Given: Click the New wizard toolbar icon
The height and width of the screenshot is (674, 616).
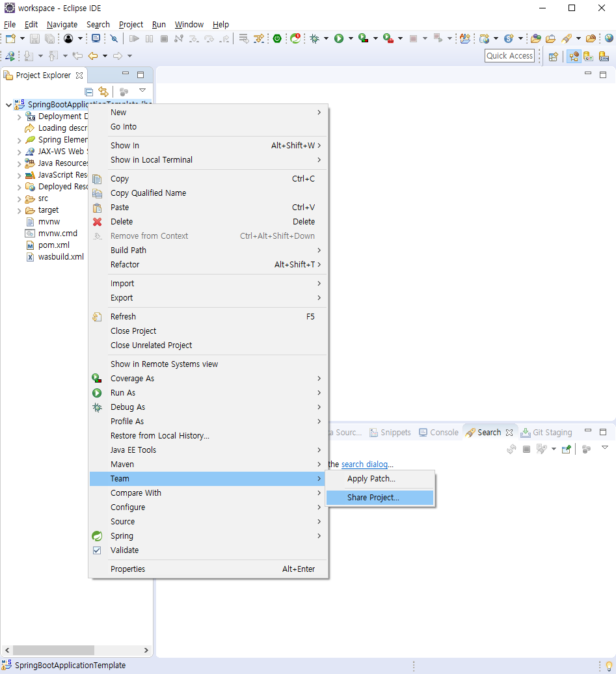Looking at the screenshot, I should tap(11, 38).
